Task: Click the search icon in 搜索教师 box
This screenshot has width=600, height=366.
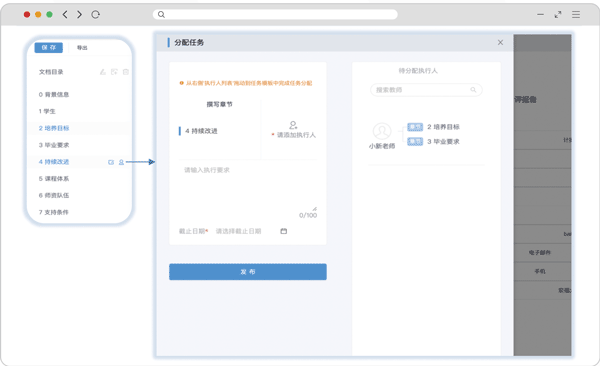Action: [473, 90]
